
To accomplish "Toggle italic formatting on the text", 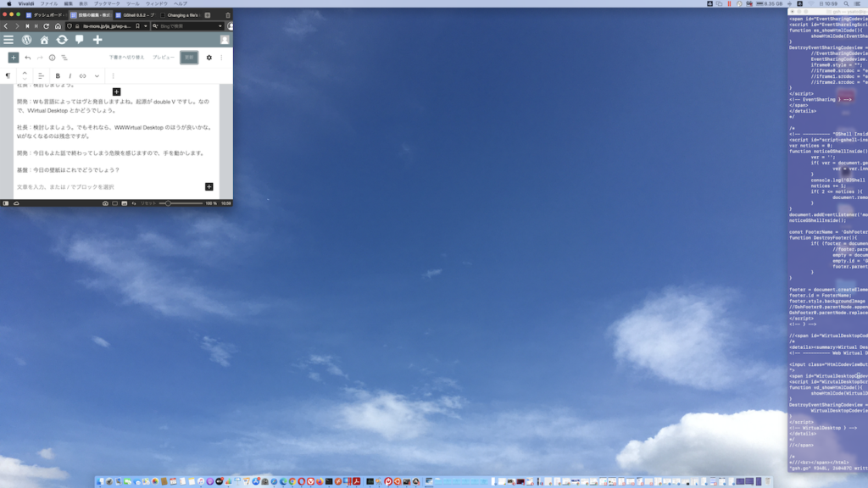I will (70, 76).
